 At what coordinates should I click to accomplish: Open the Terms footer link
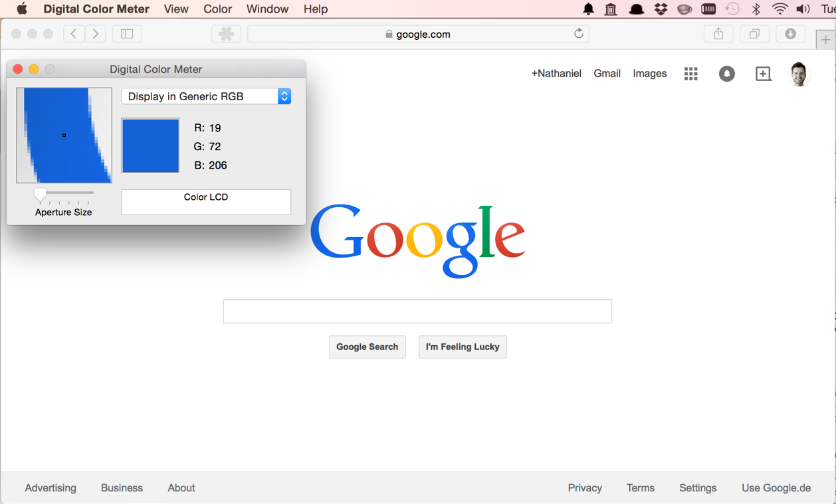pos(641,488)
